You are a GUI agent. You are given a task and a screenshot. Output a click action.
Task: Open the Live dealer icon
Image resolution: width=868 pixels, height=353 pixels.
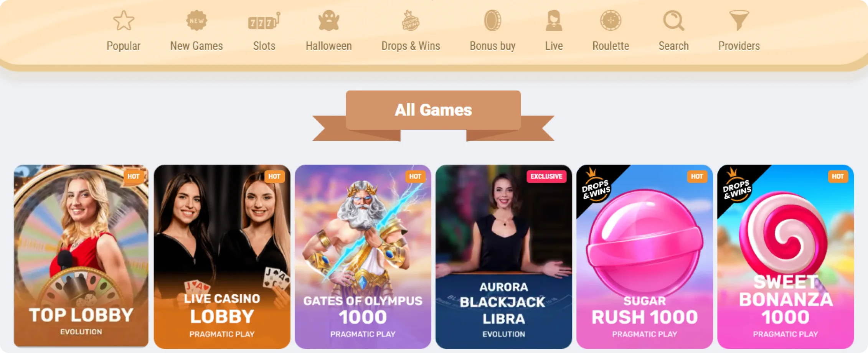554,21
